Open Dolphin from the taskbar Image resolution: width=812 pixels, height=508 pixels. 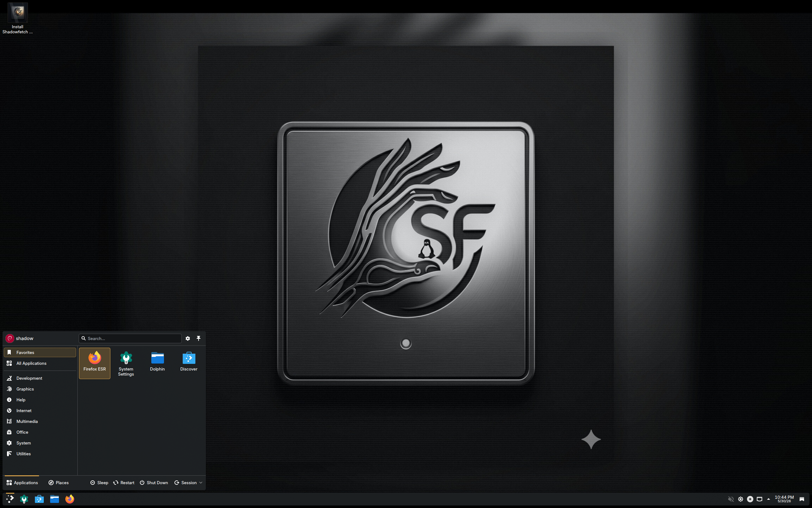[54, 499]
